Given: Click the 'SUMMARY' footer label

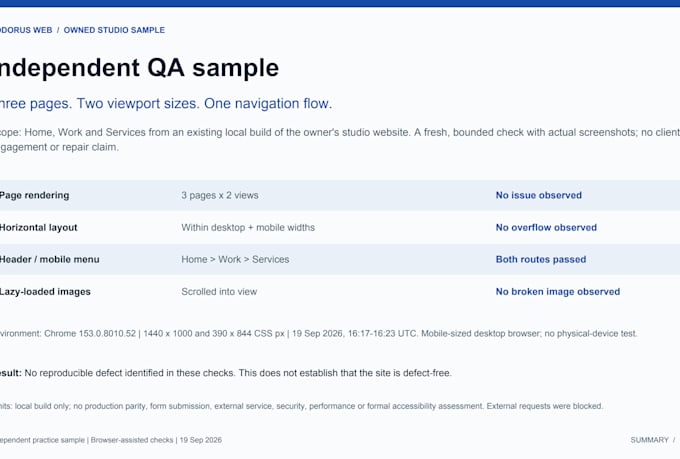Looking at the screenshot, I should click(650, 440).
